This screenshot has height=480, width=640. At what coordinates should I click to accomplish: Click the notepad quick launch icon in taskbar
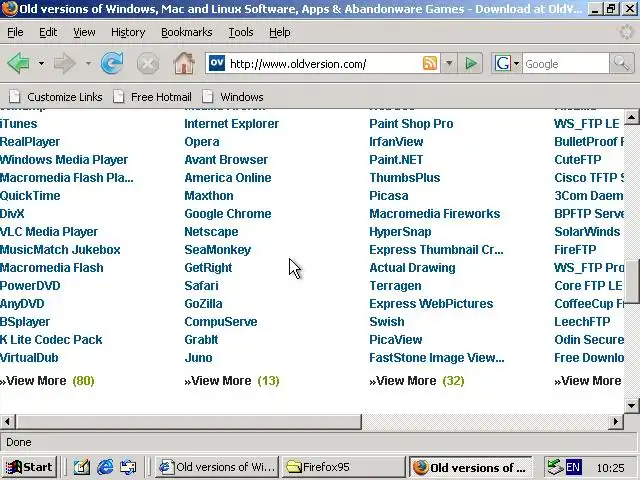(82, 467)
